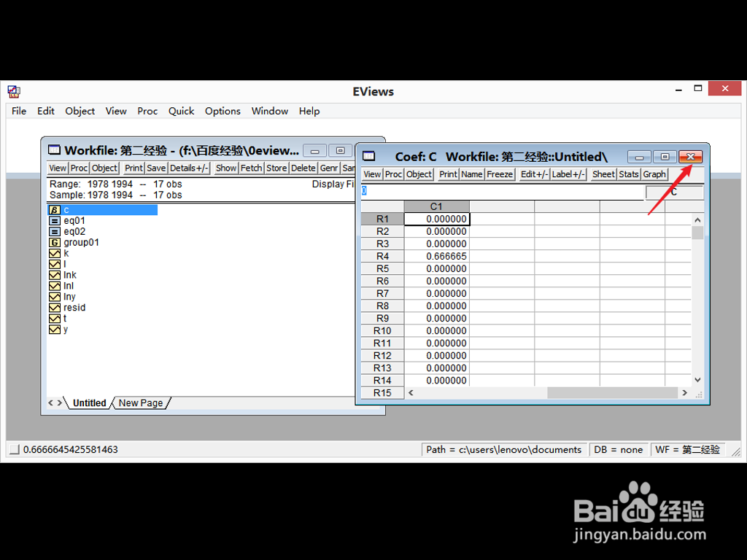The height and width of the screenshot is (560, 747).
Task: Click Print in Workfile toolbar
Action: (x=134, y=168)
